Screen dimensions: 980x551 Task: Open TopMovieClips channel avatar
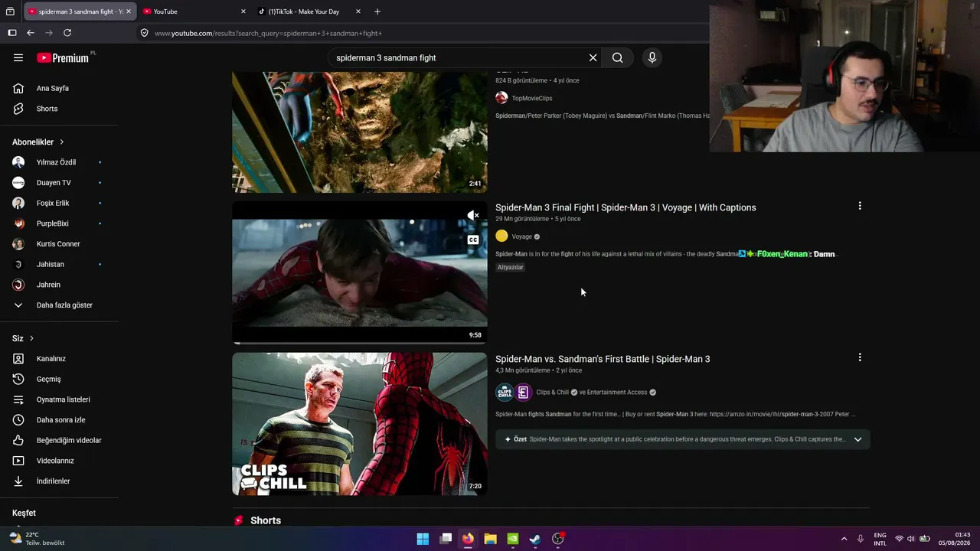501,98
